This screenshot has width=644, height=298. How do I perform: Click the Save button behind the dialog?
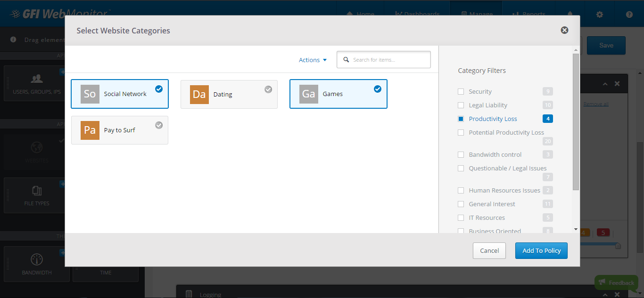[x=606, y=45]
